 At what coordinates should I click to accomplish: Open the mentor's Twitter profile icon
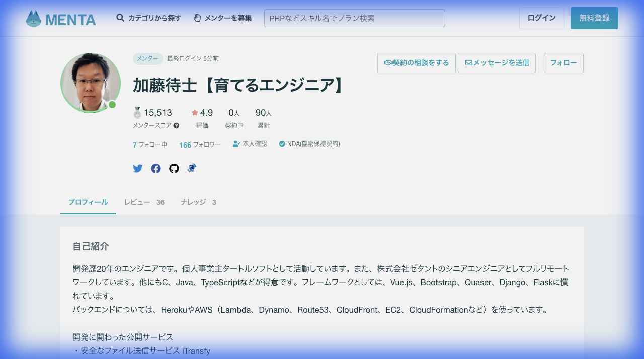tap(138, 168)
